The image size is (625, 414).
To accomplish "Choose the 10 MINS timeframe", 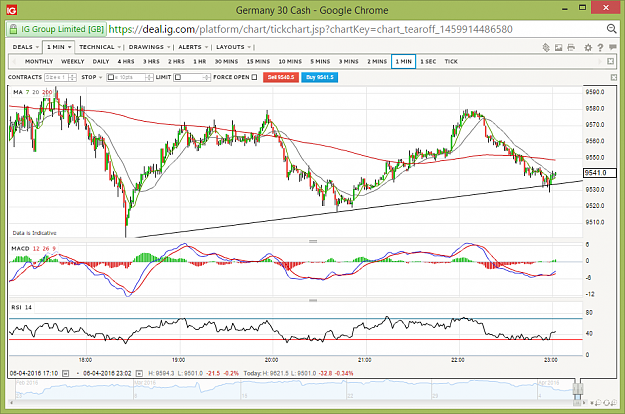I will (290, 61).
